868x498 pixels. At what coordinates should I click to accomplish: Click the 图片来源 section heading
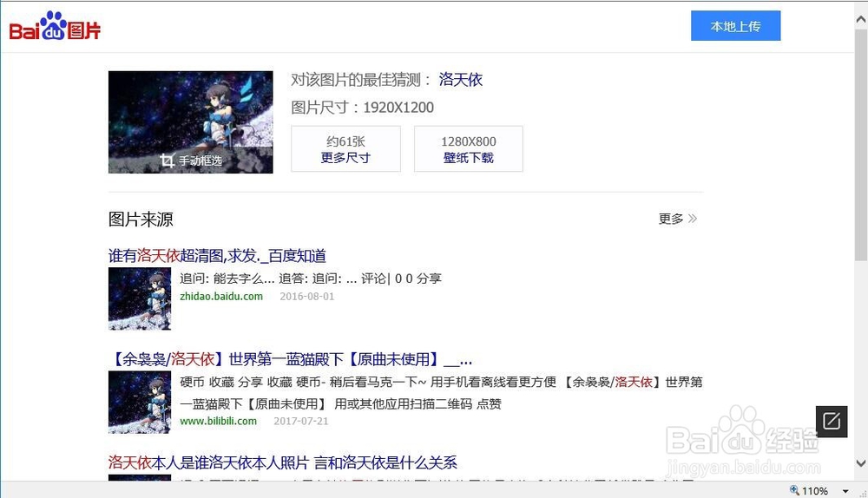click(141, 220)
